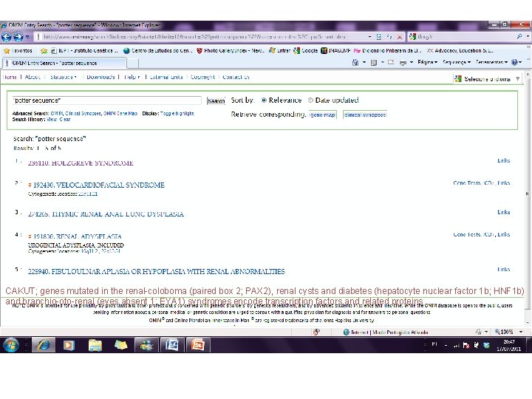Open the Advocacy, Education favorite
Image resolution: width=532 pixels, height=399 pixels.
460,50
